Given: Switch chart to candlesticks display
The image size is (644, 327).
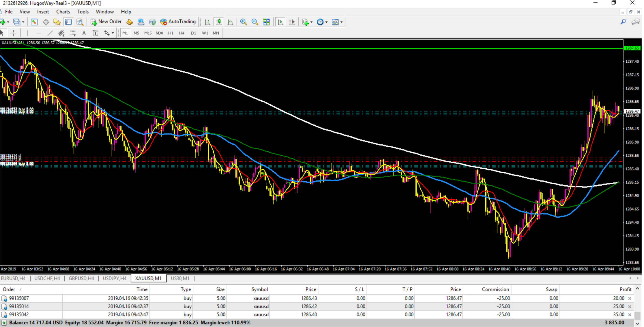Looking at the screenshot, I should (219, 22).
